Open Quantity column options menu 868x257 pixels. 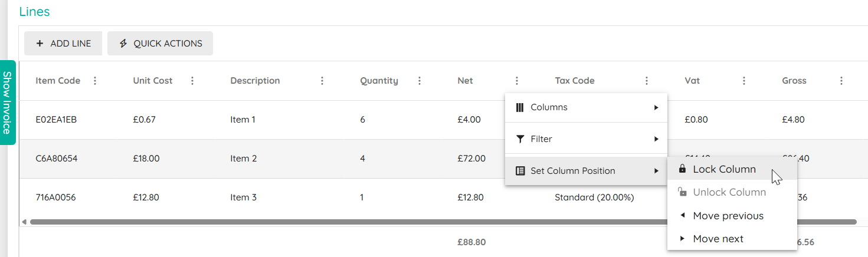coord(420,81)
